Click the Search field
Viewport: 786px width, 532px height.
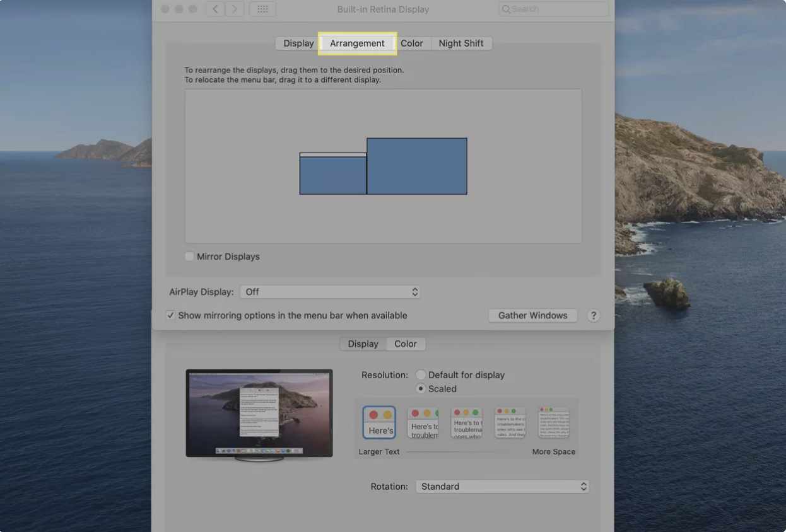tap(553, 9)
